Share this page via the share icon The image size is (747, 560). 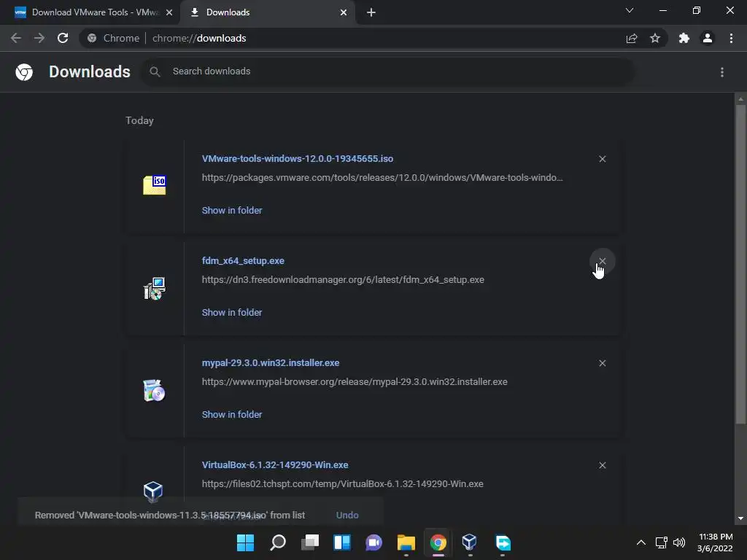tap(632, 38)
